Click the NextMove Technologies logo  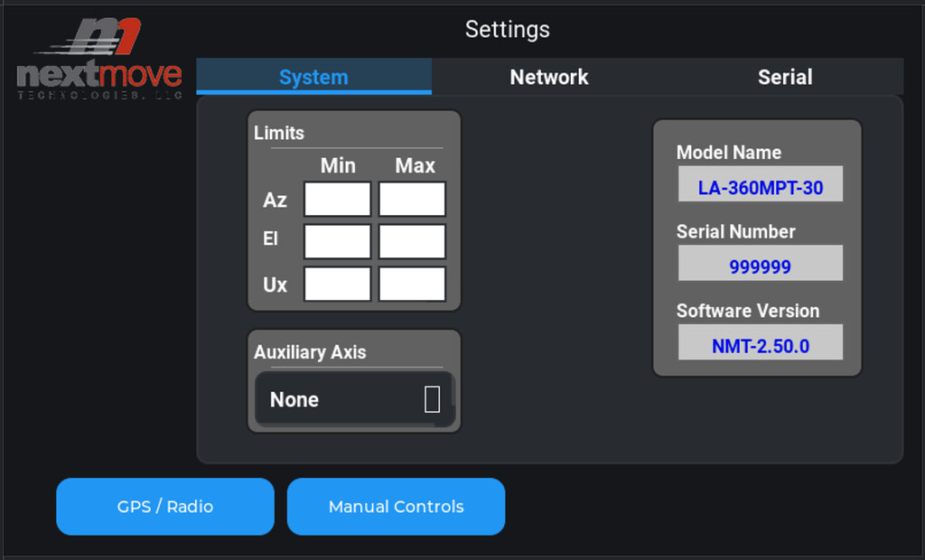[x=99, y=59]
